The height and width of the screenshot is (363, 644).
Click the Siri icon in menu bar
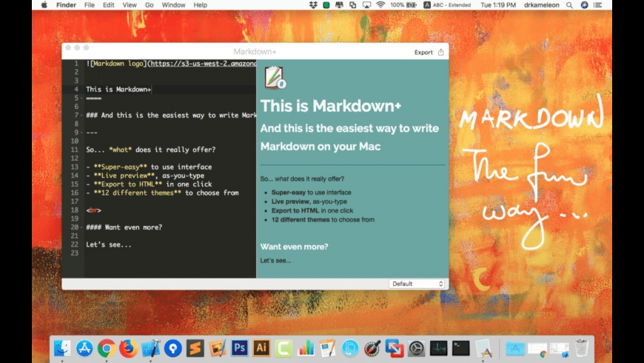click(x=585, y=5)
